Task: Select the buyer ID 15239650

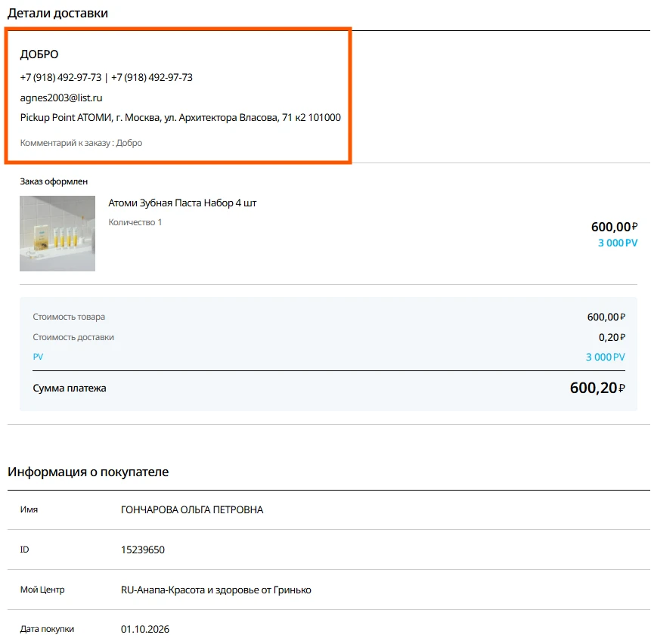Action: pos(143,550)
